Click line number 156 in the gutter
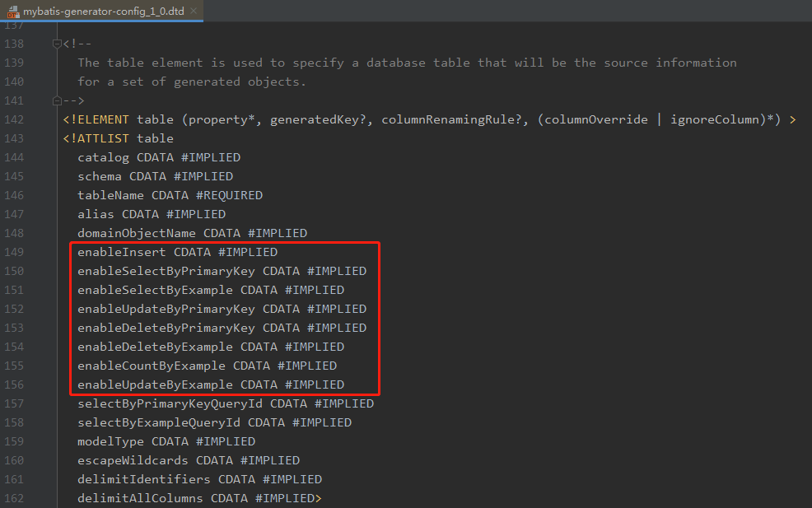Viewport: 812px width, 508px height. tap(14, 384)
